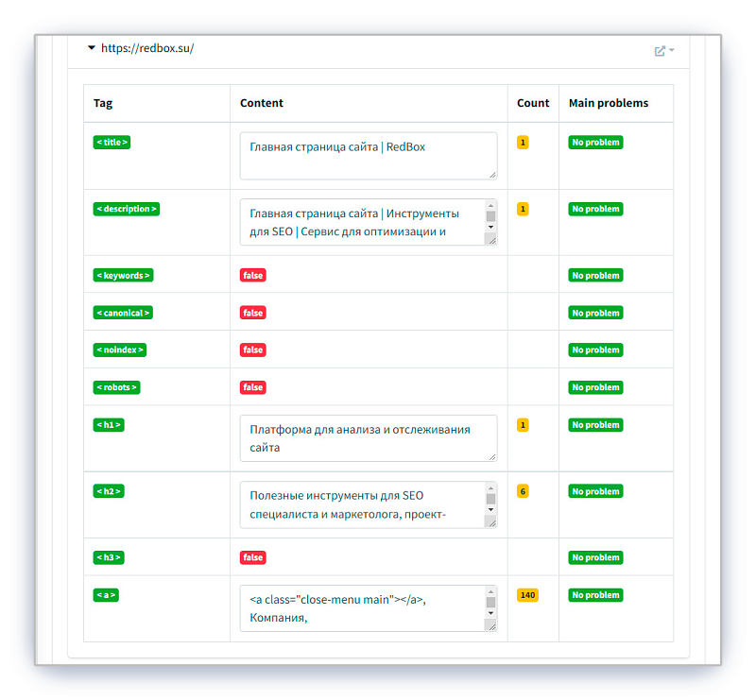This screenshot has height=700, width=756.
Task: Click the description tag badge
Action: coord(126,209)
